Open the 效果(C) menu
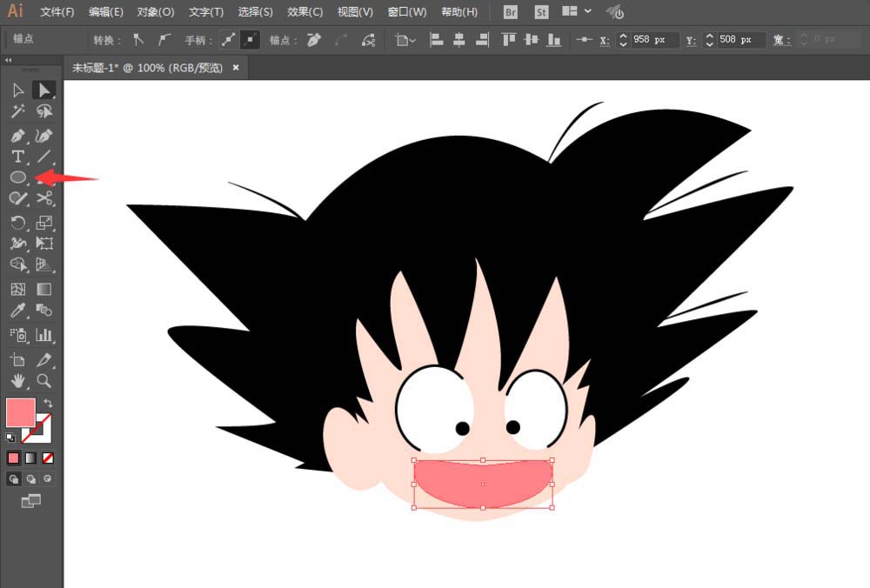This screenshot has width=870, height=588. point(305,11)
